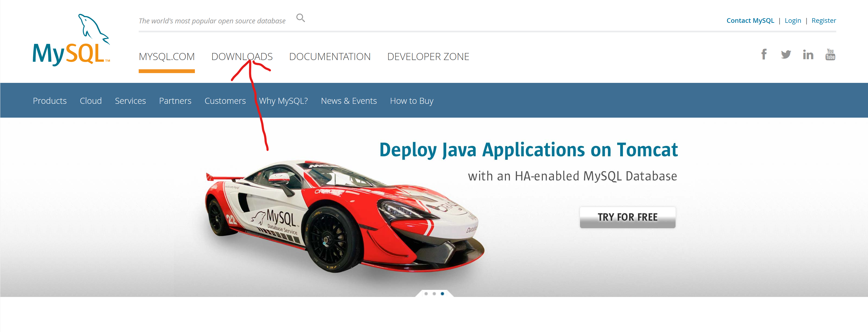Open the MySQL Facebook page icon
Image resolution: width=868 pixels, height=332 pixels.
pos(764,54)
